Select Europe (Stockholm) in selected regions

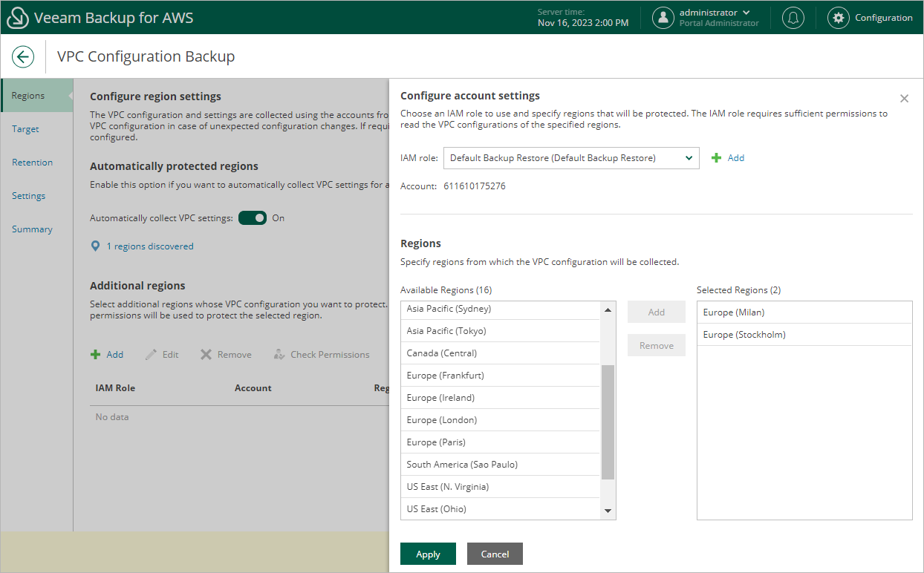pos(804,335)
